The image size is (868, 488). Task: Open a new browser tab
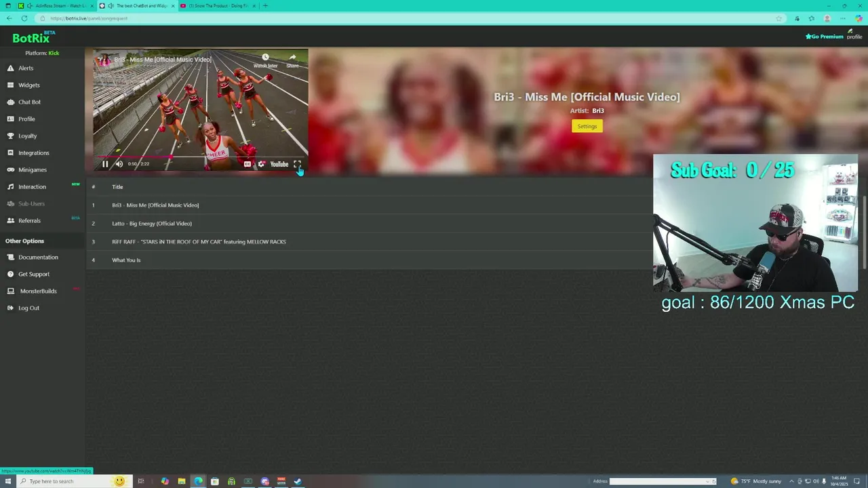pyautogui.click(x=265, y=5)
